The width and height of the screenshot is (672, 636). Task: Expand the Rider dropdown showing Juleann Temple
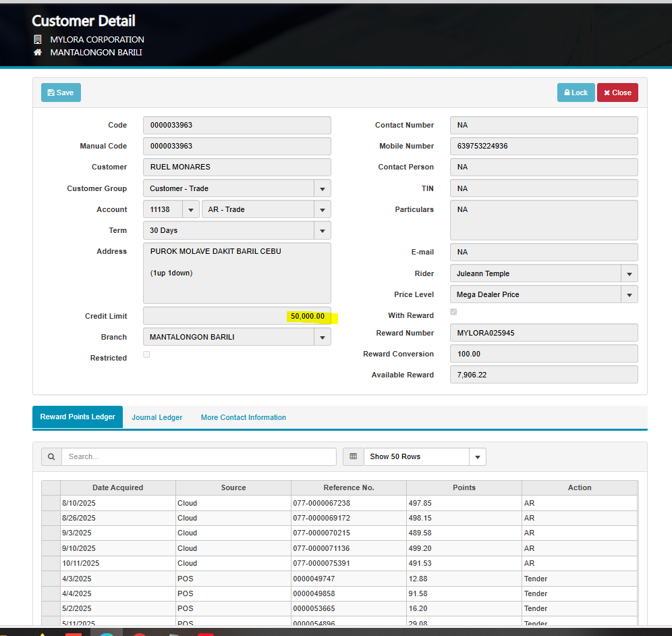click(629, 273)
